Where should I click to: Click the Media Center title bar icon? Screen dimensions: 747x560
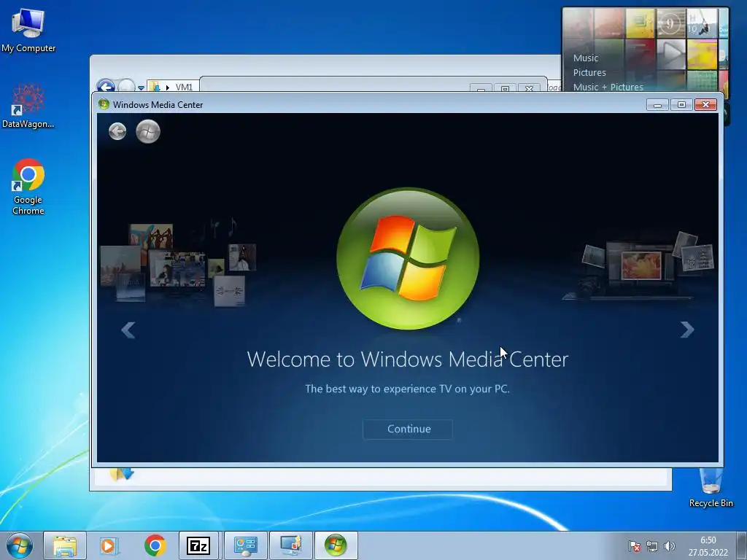pos(104,104)
